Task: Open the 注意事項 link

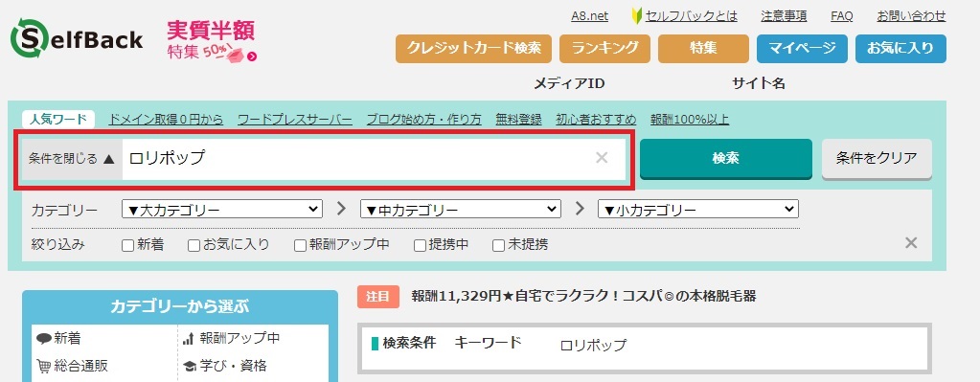Action: (784, 16)
